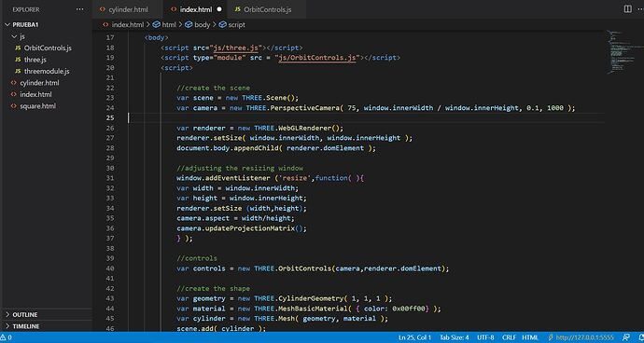Click '//controls' comment on line 39
The height and width of the screenshot is (343, 644).
click(x=197, y=258)
